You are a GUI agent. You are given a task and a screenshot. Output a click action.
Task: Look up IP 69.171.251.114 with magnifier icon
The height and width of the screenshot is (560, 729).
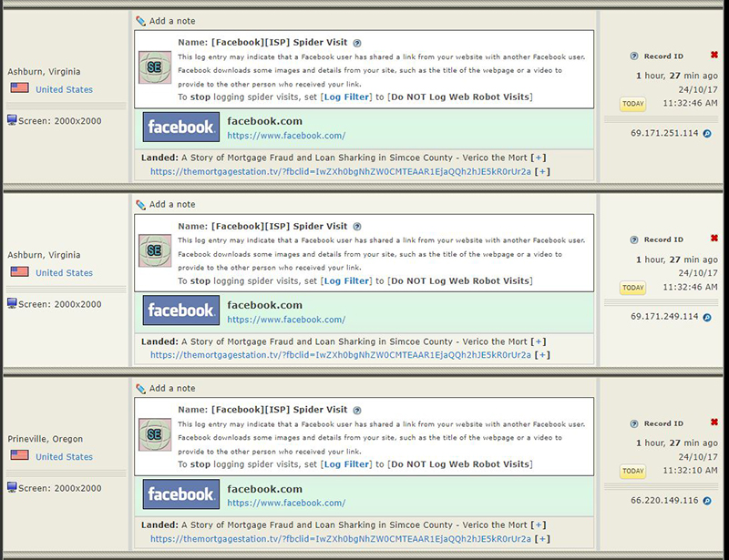coord(707,134)
